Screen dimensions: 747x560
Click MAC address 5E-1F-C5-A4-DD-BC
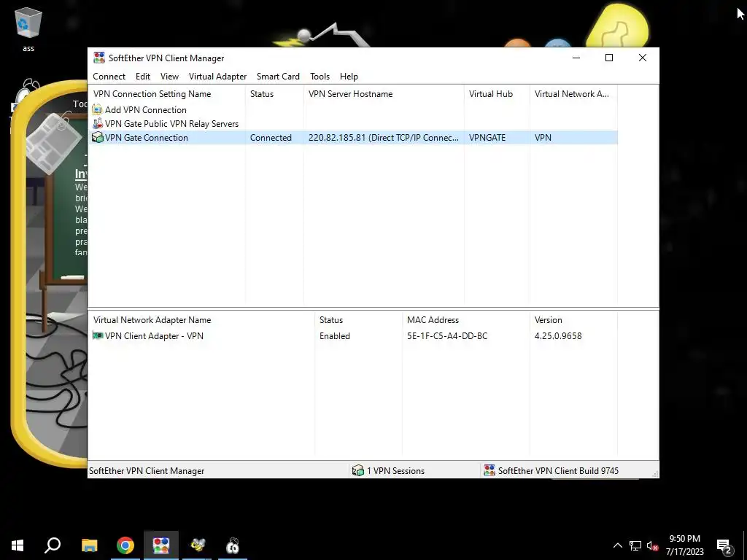point(447,335)
